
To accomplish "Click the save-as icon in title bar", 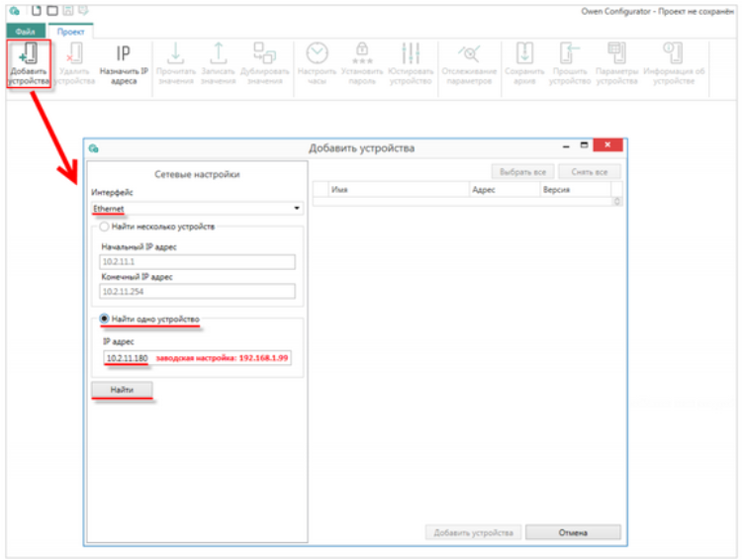I will pyautogui.click(x=83, y=10).
